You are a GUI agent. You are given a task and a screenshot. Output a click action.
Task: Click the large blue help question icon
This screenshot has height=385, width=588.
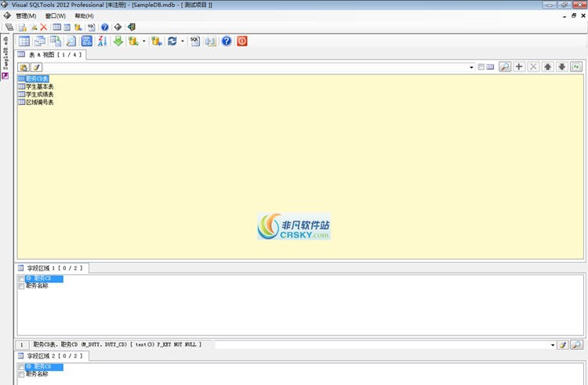click(x=227, y=42)
